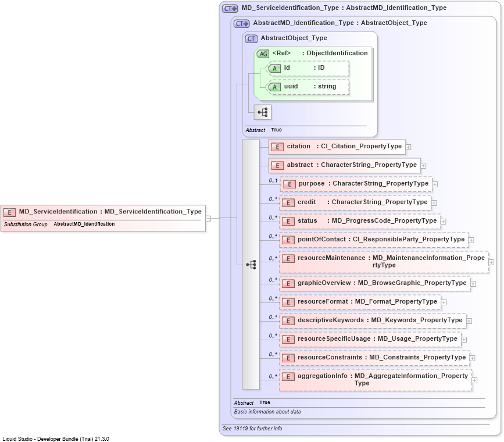Screen dimensions: 504x442
Task: Expand the graphicOverview element
Action: [473, 284]
